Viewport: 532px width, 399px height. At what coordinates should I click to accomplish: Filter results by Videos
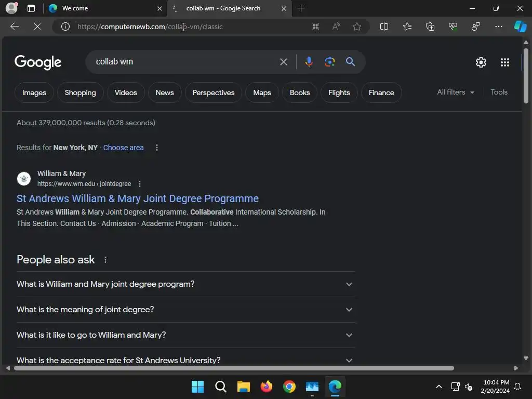pos(126,92)
